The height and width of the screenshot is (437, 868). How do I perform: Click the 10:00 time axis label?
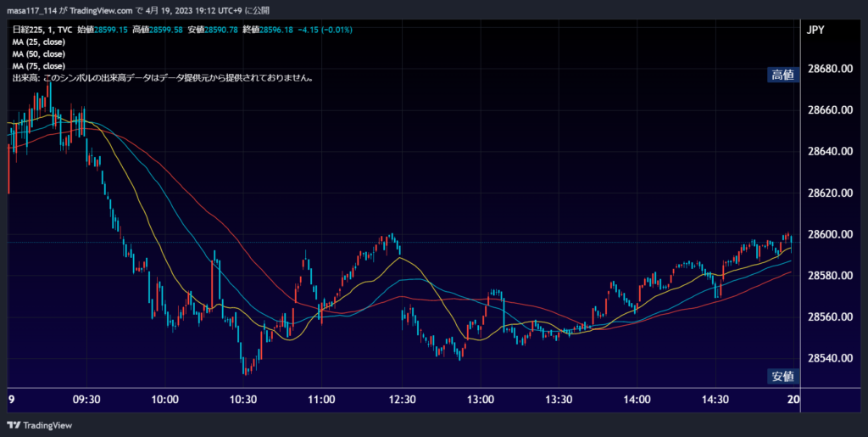click(165, 400)
